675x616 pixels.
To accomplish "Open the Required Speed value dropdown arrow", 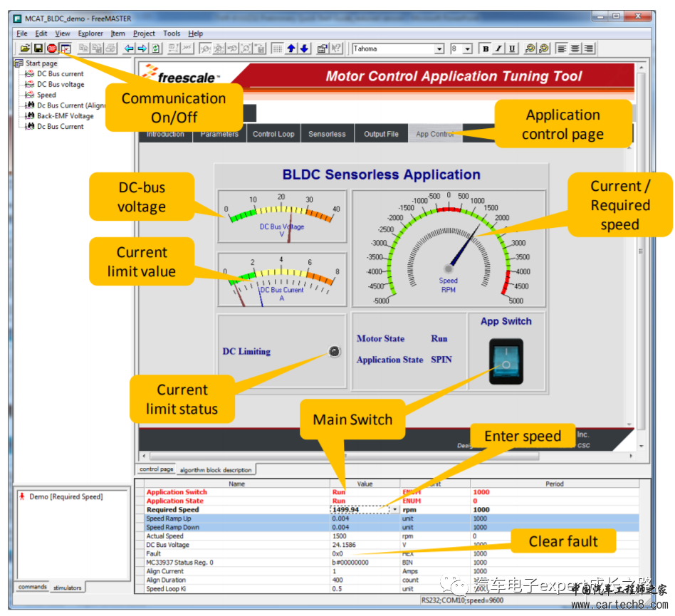I will 394,509.
